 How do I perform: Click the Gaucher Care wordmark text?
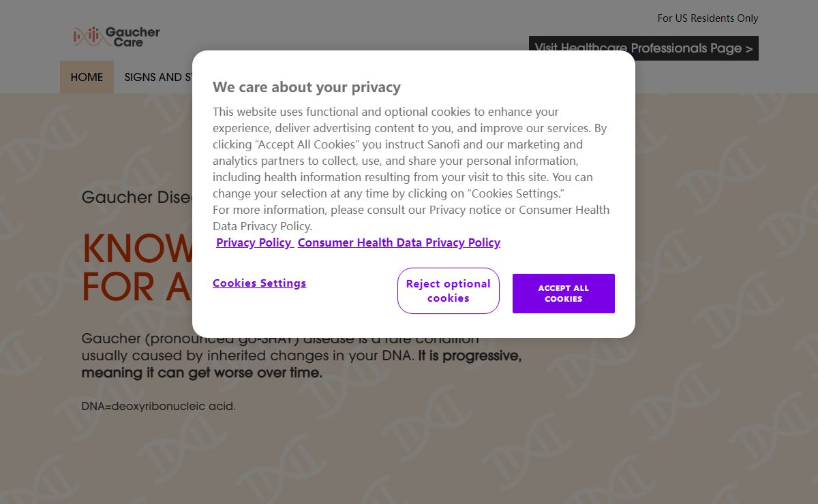click(132, 37)
